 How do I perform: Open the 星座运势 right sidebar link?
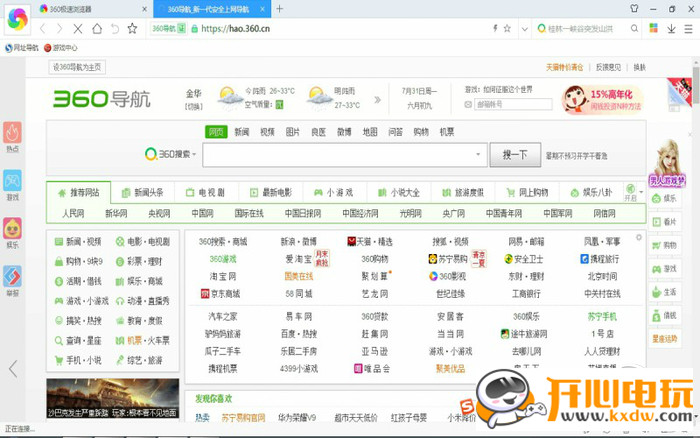point(665,339)
